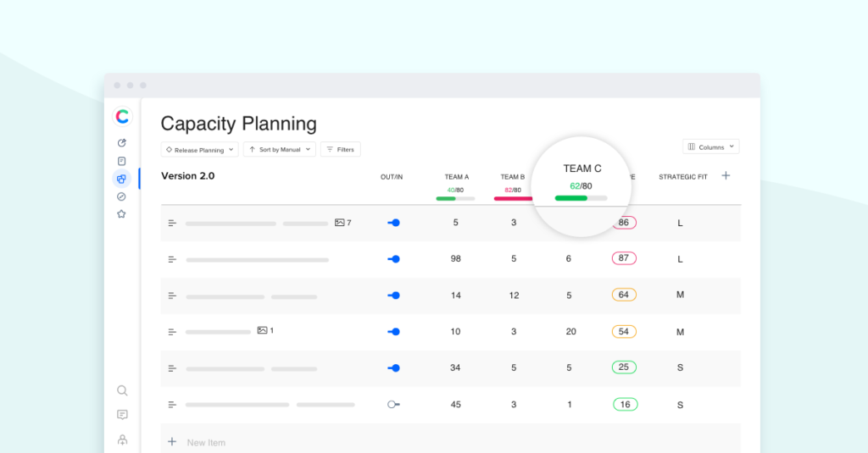This screenshot has height=453, width=868.
Task: Click the Team C capacity progress bar
Action: point(581,198)
